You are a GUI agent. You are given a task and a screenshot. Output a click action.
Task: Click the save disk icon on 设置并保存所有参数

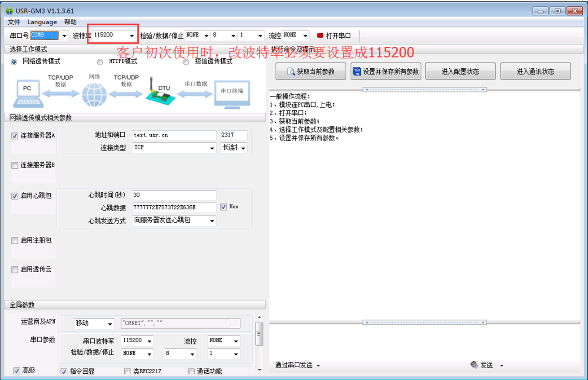point(357,71)
